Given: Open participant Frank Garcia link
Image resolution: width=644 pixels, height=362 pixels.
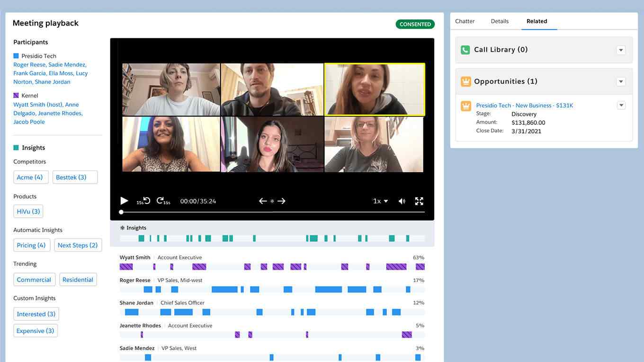Looking at the screenshot, I should [x=29, y=73].
